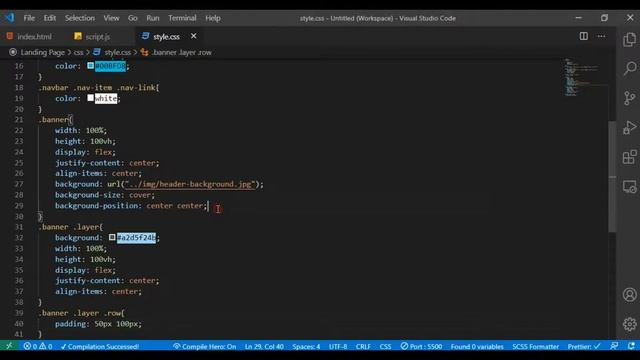This screenshot has width=640, height=360.
Task: Change language mode CSS in status bar
Action: click(385, 346)
